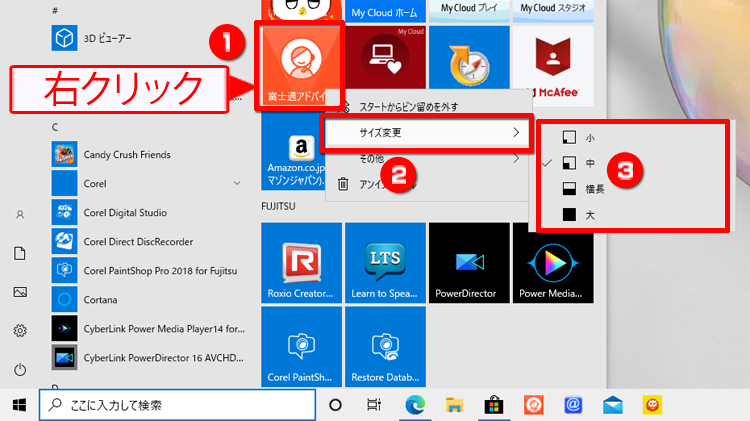Open Cortana circle on the taskbar
Image resolution: width=750 pixels, height=421 pixels.
tap(335, 405)
